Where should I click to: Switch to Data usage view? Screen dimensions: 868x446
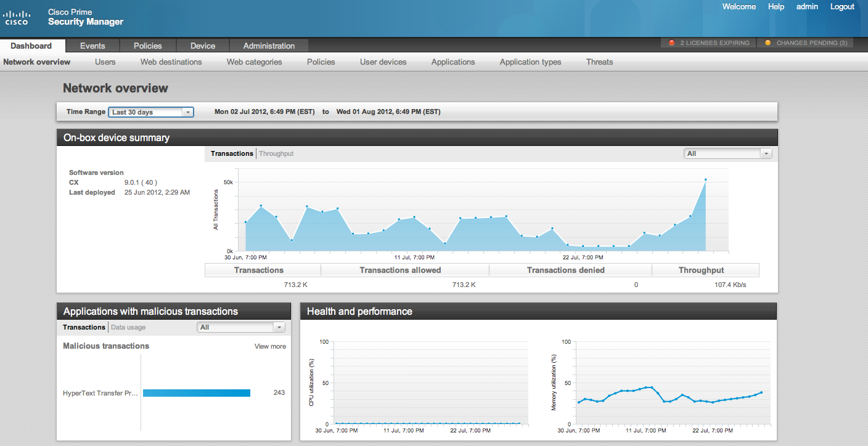[128, 327]
